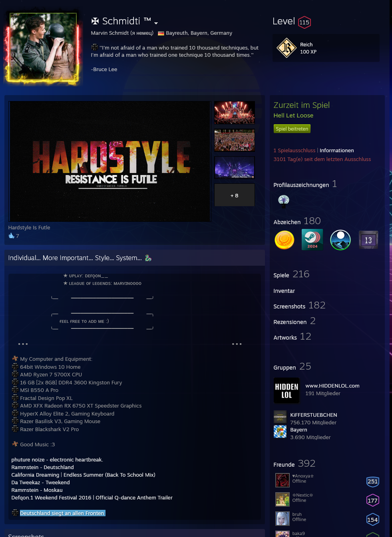Open the Steam 2024 replay badge

(x=312, y=240)
